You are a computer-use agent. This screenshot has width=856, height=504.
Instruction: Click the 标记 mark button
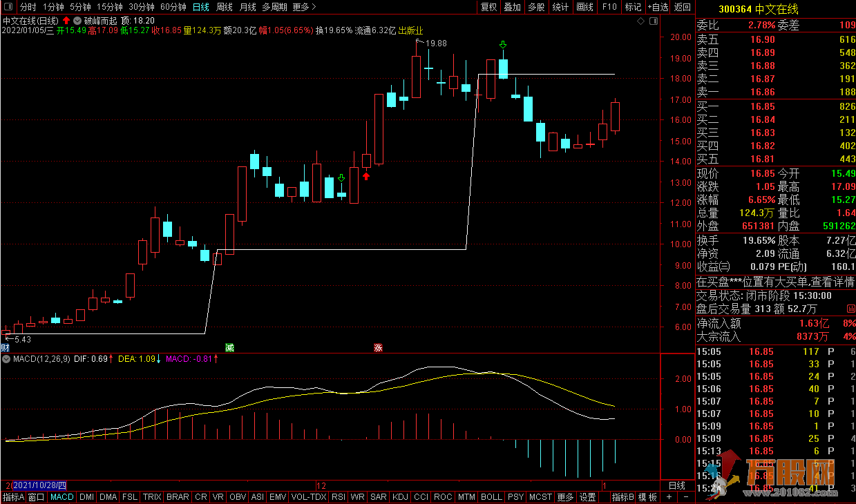point(632,7)
